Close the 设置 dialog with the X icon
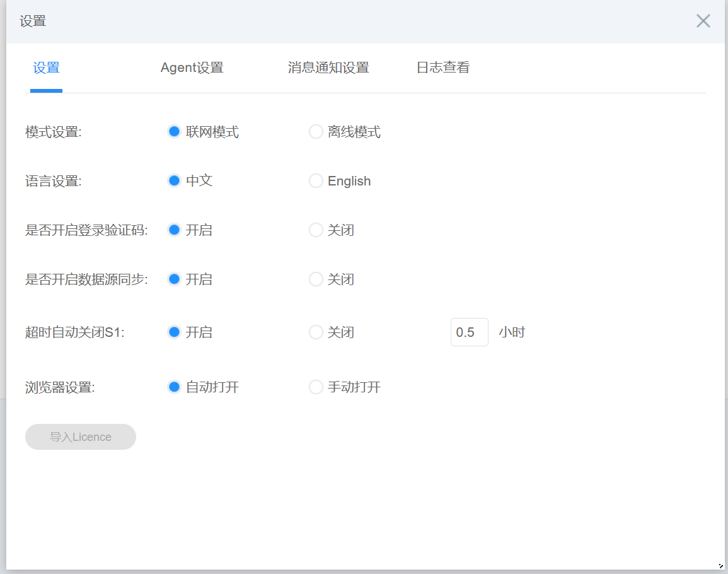The width and height of the screenshot is (728, 574). coord(703,21)
